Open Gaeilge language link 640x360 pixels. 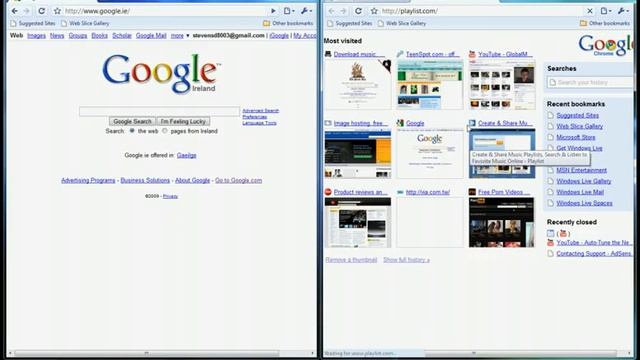[x=187, y=155]
